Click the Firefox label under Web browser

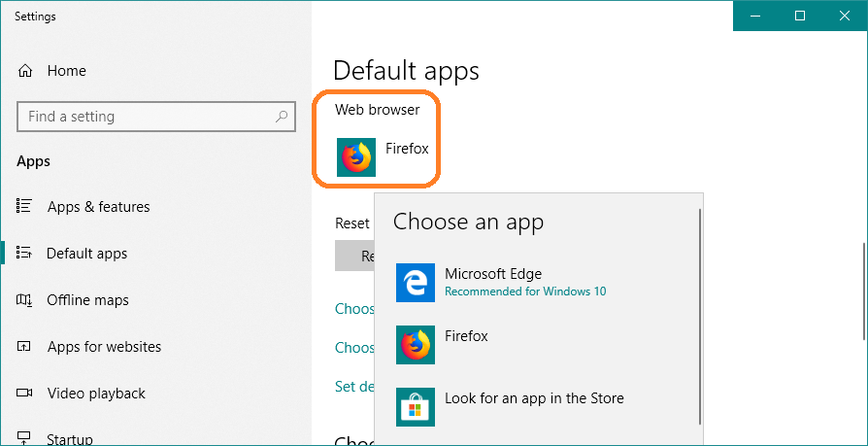click(x=408, y=149)
